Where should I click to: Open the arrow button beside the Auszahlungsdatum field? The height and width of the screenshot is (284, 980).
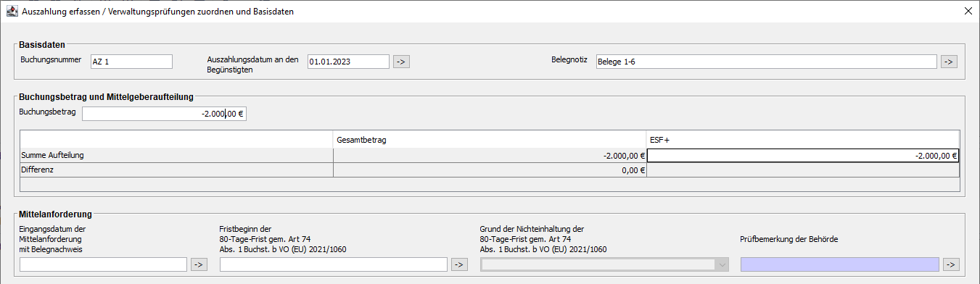(x=402, y=62)
